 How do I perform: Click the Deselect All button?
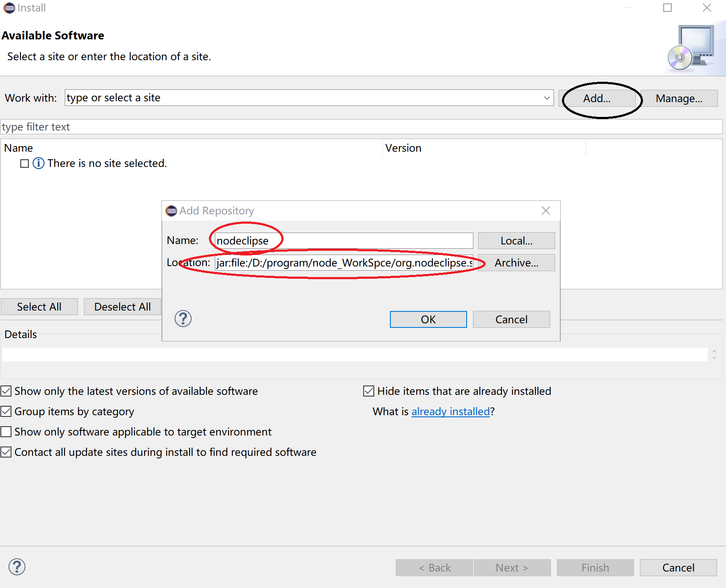point(122,307)
